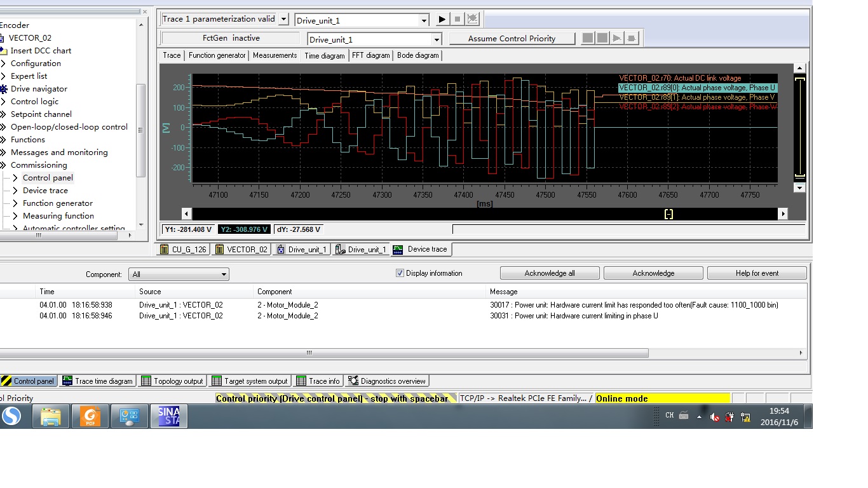Switch to the FFT diagram tab

tap(370, 55)
